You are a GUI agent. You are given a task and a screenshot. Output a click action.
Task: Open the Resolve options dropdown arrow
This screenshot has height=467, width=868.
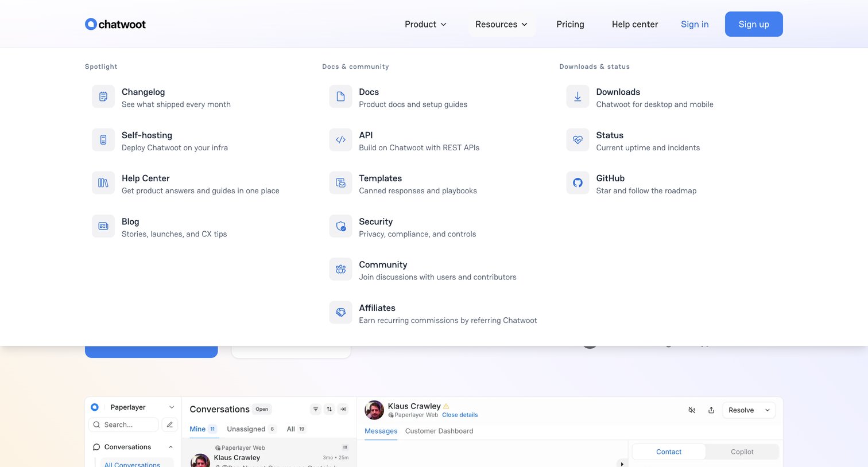[x=768, y=410]
